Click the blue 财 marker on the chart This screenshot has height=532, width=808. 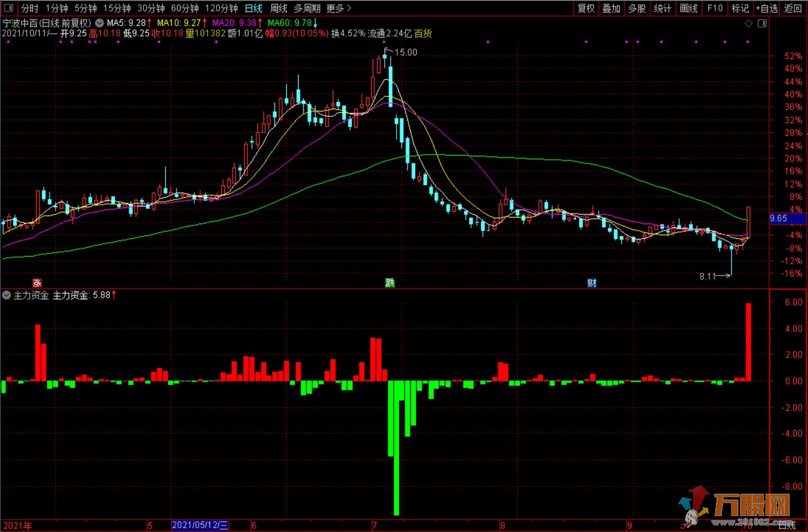click(591, 283)
